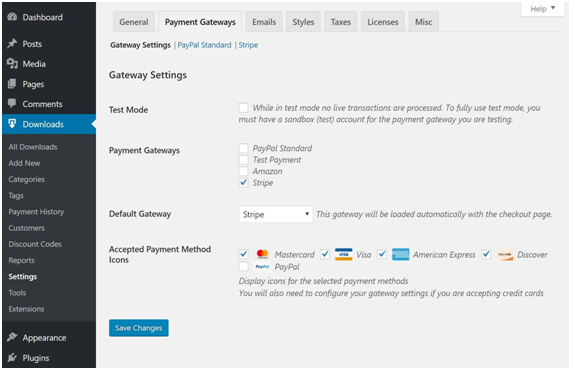
Task: Click Add New under Downloads
Action: coord(24,163)
